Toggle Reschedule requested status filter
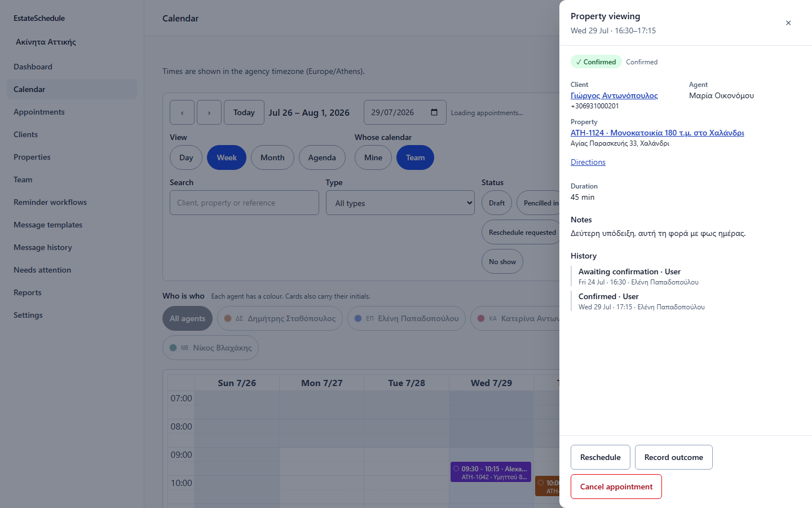 (521, 232)
